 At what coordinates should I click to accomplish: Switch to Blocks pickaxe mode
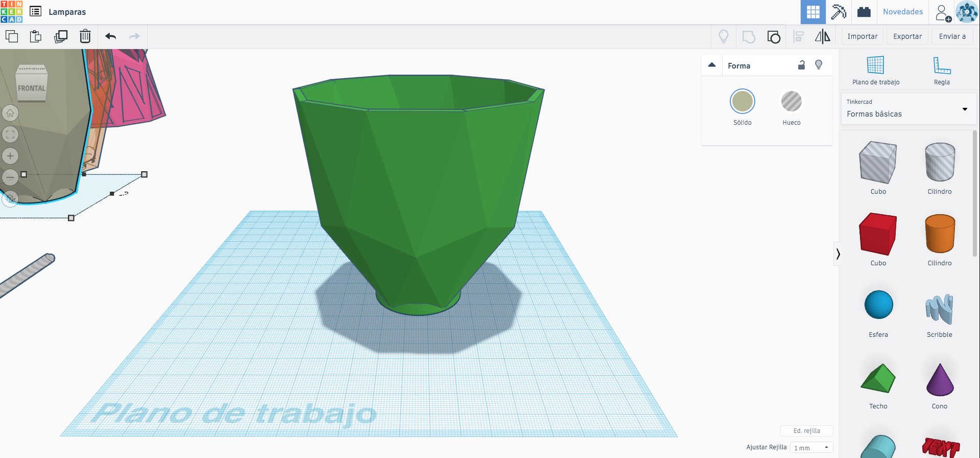pos(839,12)
